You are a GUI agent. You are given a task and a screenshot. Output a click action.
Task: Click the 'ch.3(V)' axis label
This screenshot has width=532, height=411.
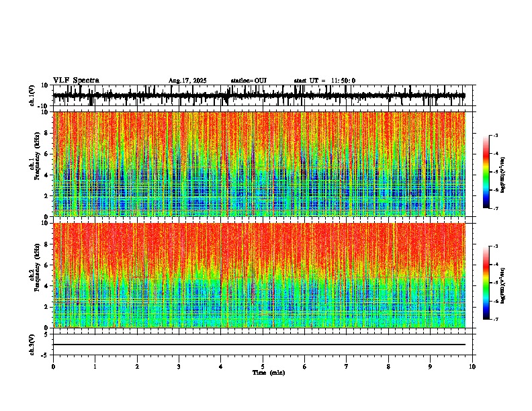(x=32, y=345)
